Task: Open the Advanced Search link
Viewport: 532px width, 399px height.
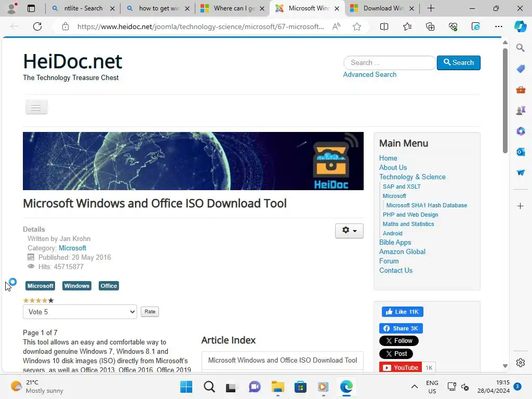Action: click(369, 75)
